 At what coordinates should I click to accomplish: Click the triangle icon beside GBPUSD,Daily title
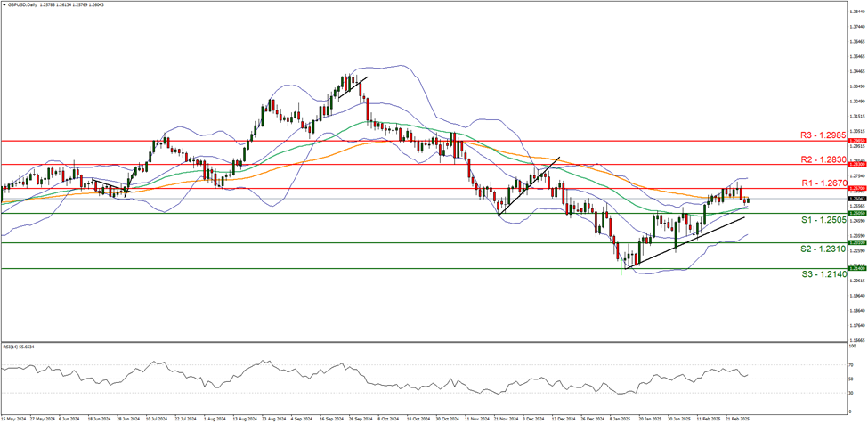(4, 4)
